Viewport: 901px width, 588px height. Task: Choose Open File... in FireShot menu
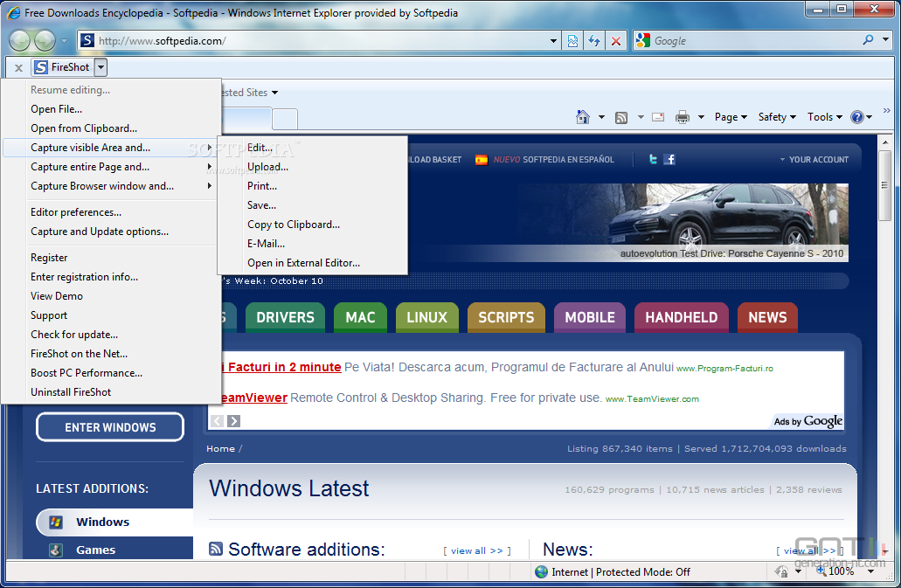click(x=56, y=109)
